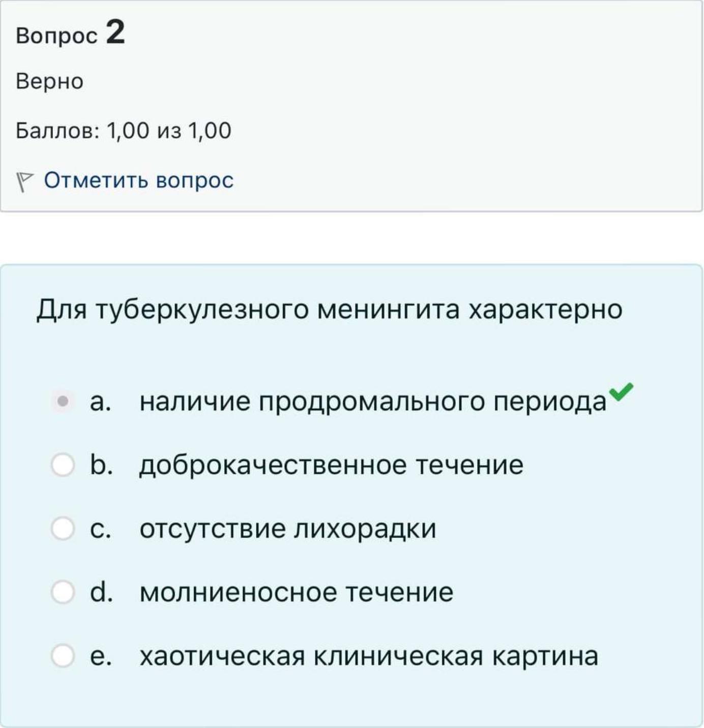Click the question text Для туберкулезного менингита характерно

click(329, 310)
